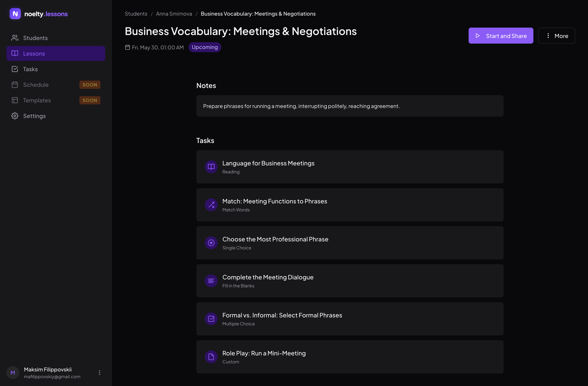Click the file icon for Role Play task

tap(211, 357)
